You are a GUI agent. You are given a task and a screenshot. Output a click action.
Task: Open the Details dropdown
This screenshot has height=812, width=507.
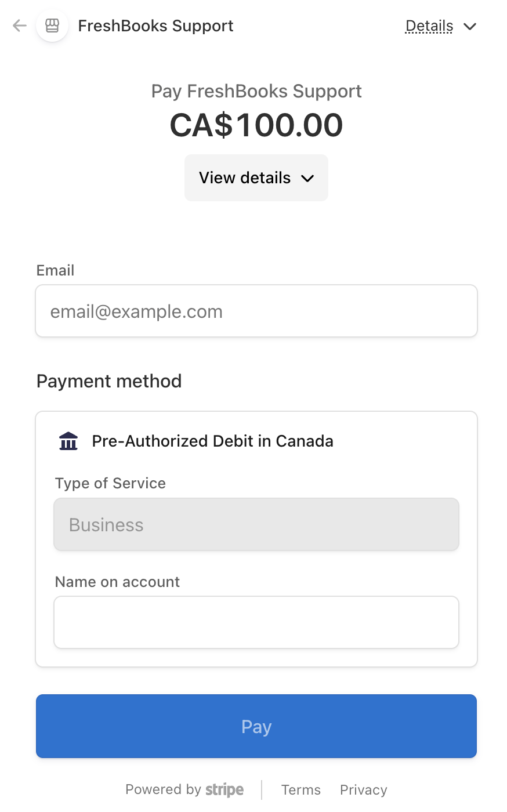pos(429,26)
